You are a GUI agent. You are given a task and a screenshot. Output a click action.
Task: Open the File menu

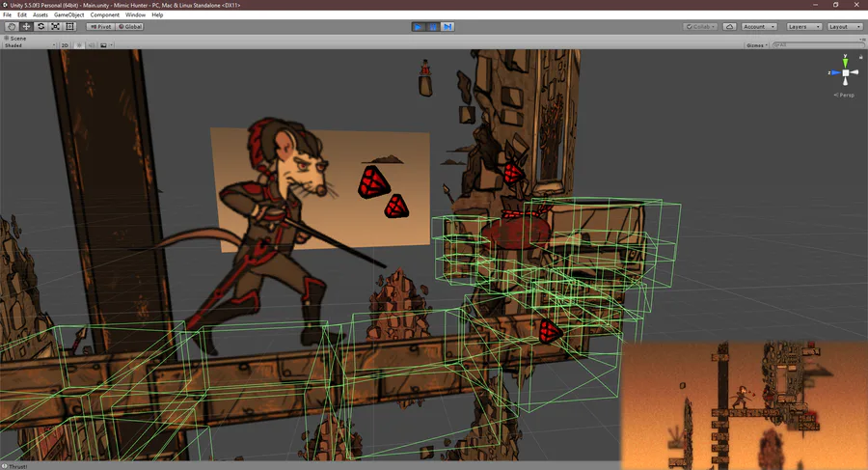[7, 15]
